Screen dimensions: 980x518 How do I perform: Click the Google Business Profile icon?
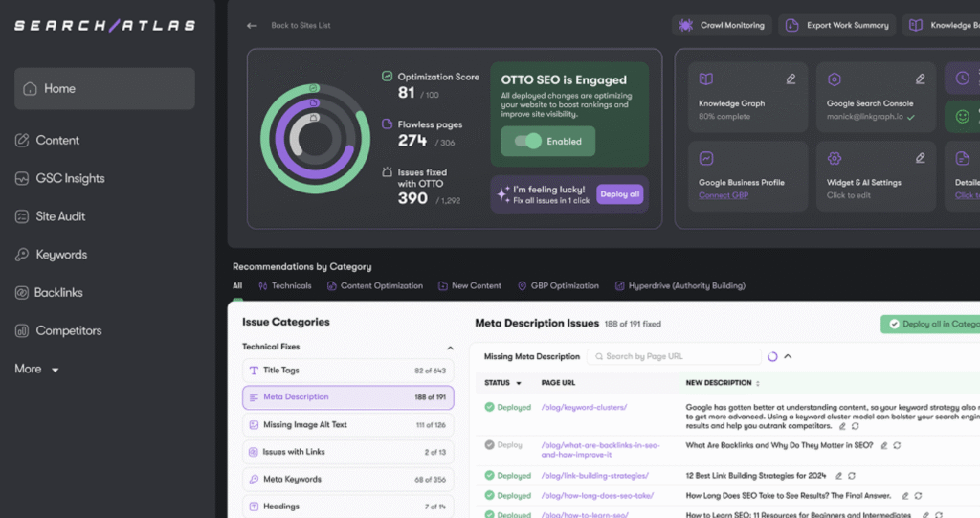[x=705, y=158]
